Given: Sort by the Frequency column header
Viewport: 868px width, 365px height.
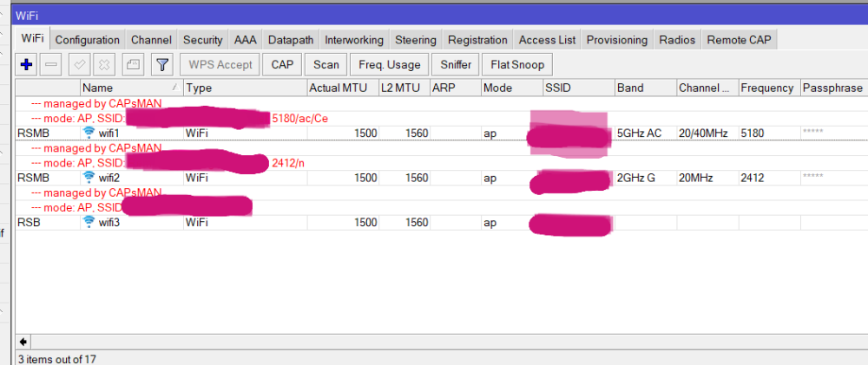Looking at the screenshot, I should pyautogui.click(x=766, y=88).
